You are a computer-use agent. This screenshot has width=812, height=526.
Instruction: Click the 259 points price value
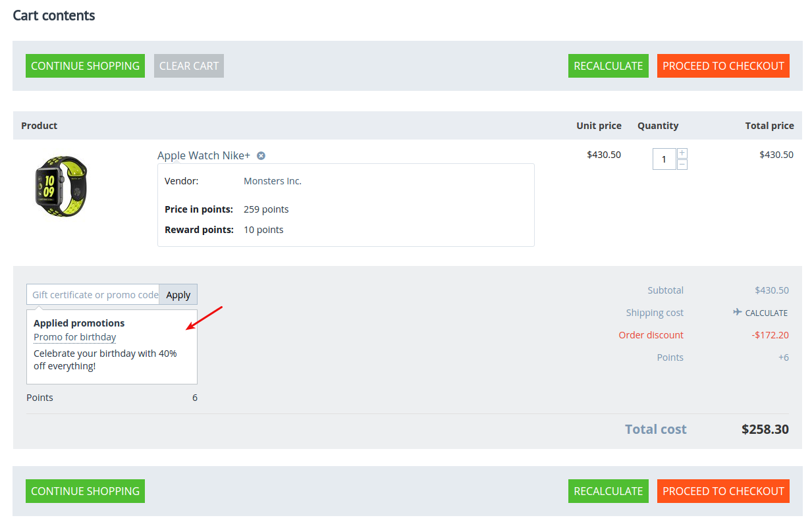coord(266,209)
